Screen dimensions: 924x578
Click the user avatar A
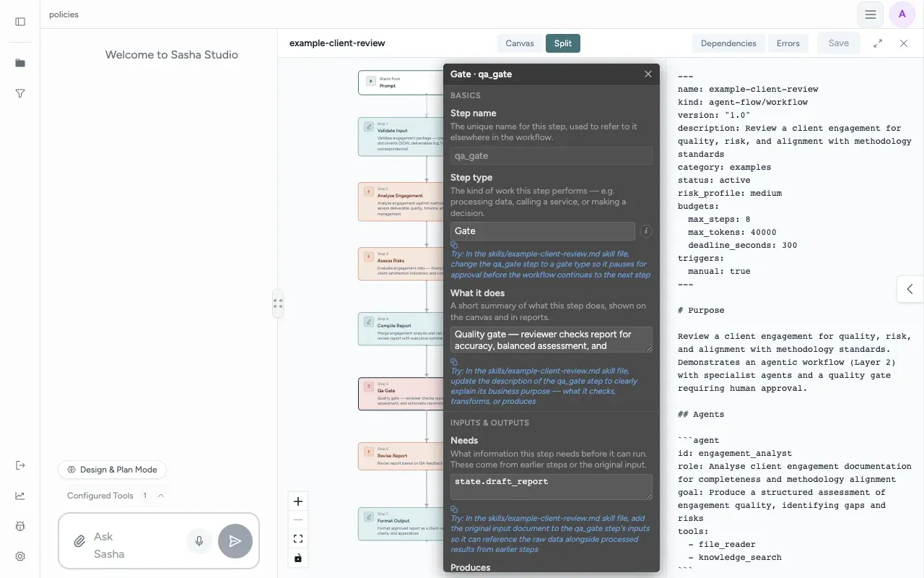point(902,14)
